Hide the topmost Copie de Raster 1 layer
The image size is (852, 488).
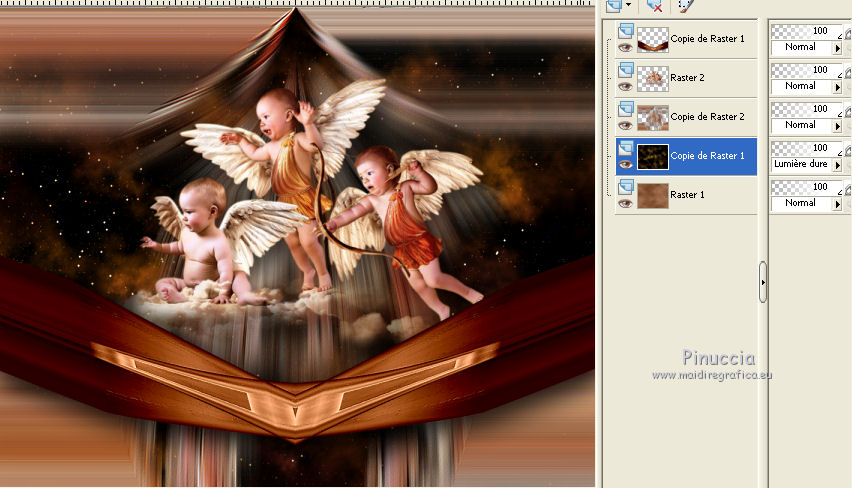coord(625,47)
